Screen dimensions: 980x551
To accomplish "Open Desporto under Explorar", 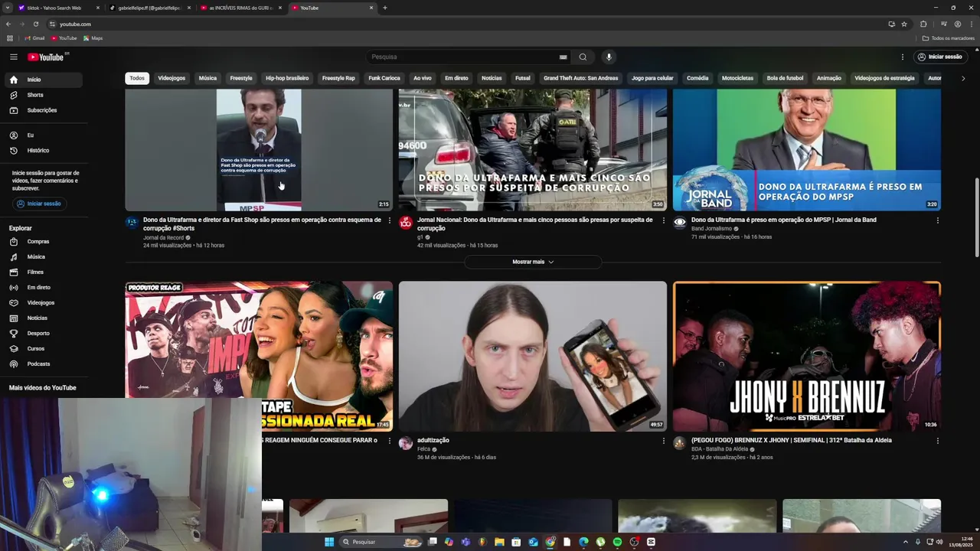I will 42,334.
